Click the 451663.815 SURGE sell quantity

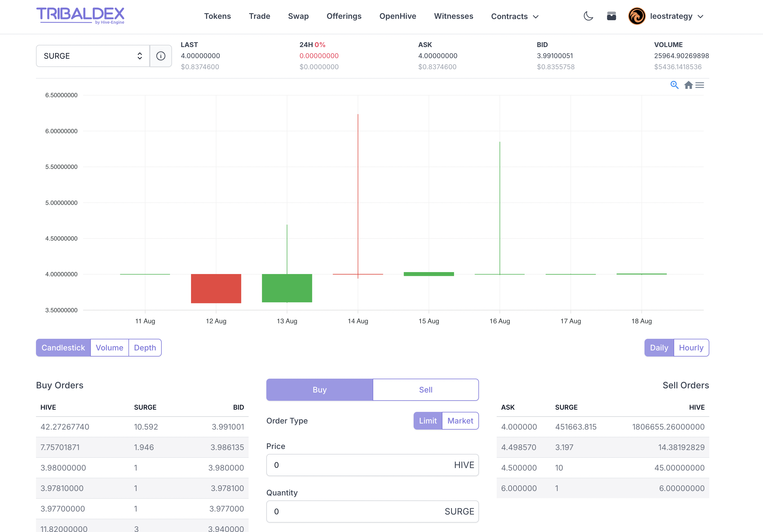coord(576,427)
